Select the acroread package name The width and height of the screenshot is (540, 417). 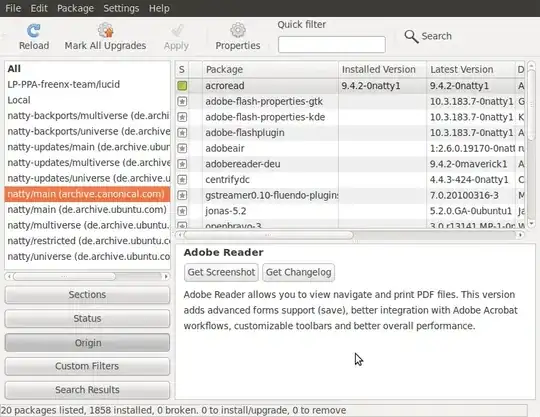[225, 86]
